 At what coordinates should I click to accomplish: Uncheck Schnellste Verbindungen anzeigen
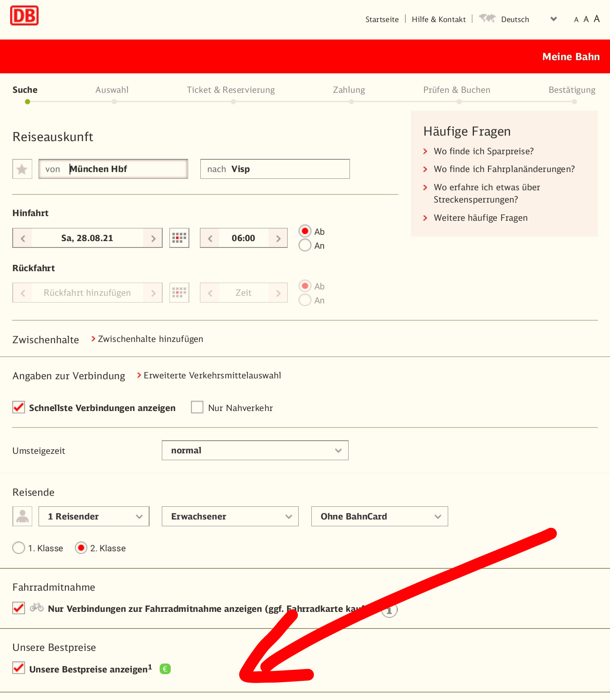[19, 408]
